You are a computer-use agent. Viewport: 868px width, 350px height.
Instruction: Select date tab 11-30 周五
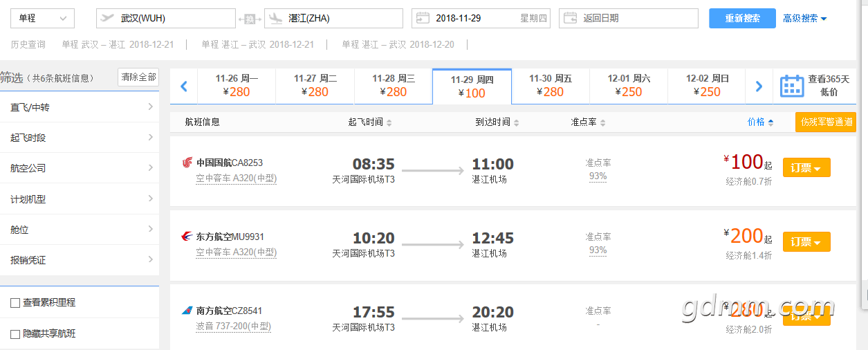click(551, 86)
